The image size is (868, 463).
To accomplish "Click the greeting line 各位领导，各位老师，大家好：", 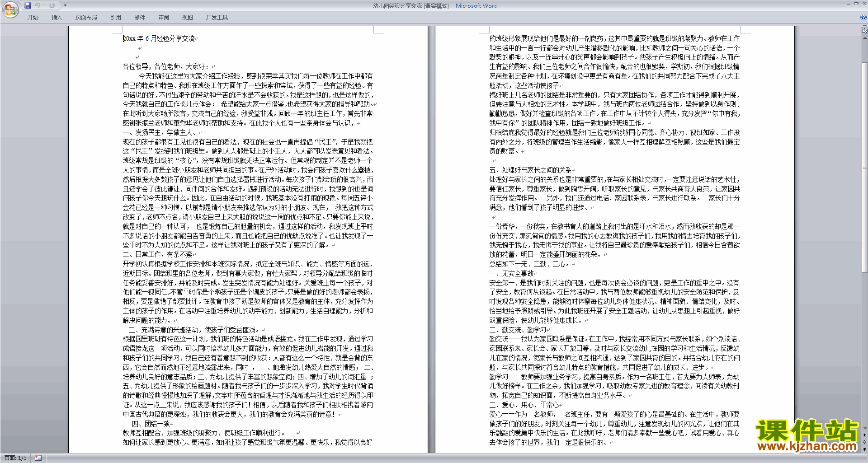I will pos(166,66).
